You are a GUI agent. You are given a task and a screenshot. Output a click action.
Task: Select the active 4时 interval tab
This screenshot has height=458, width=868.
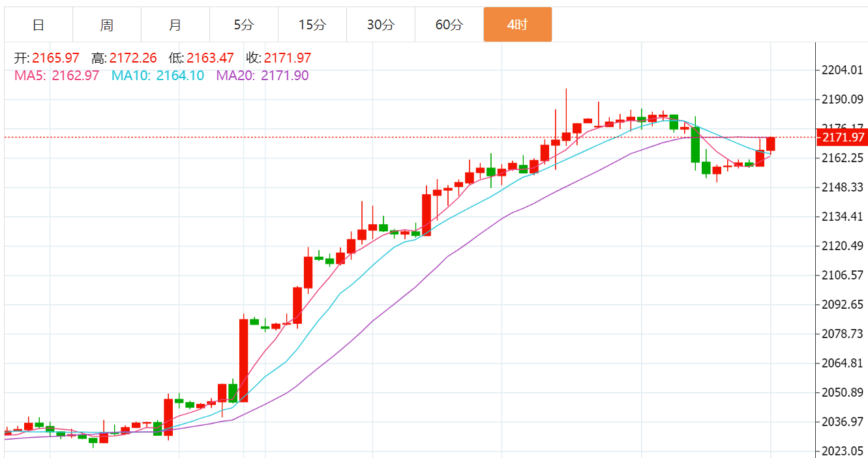[518, 25]
